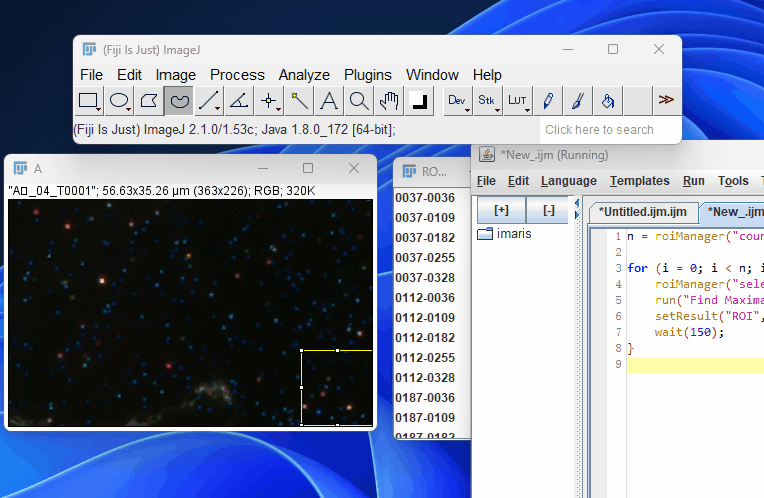The height and width of the screenshot is (498, 764).
Task: Select the Oval selection tool
Action: coord(119,101)
